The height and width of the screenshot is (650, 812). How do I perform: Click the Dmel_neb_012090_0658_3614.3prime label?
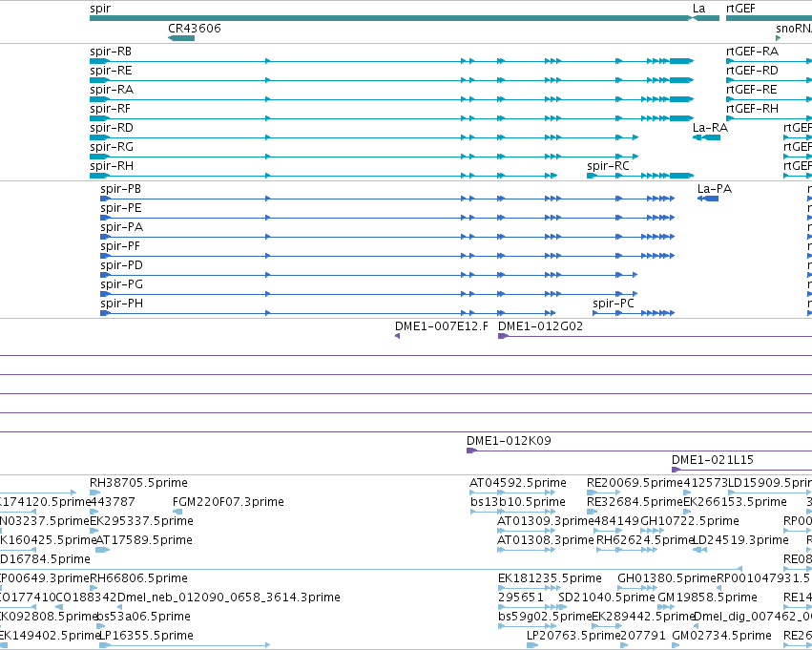229,598
